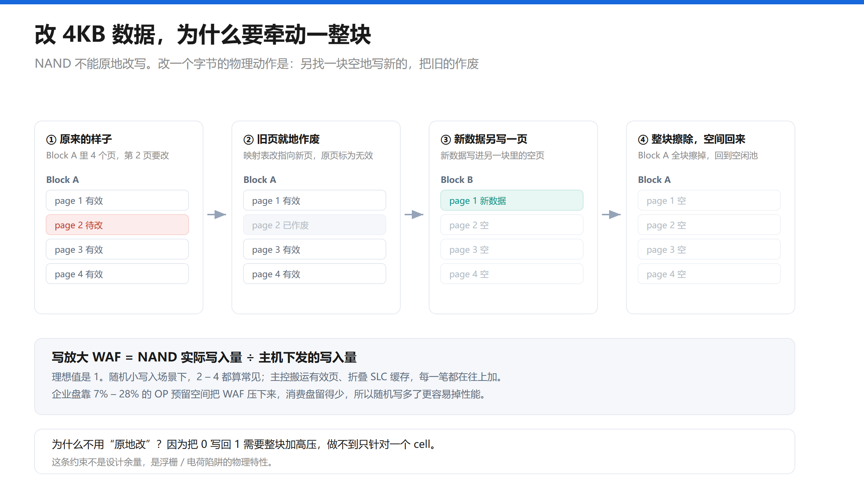Click page 3 空 under Block B
This screenshot has width=864, height=504.
[x=512, y=249]
